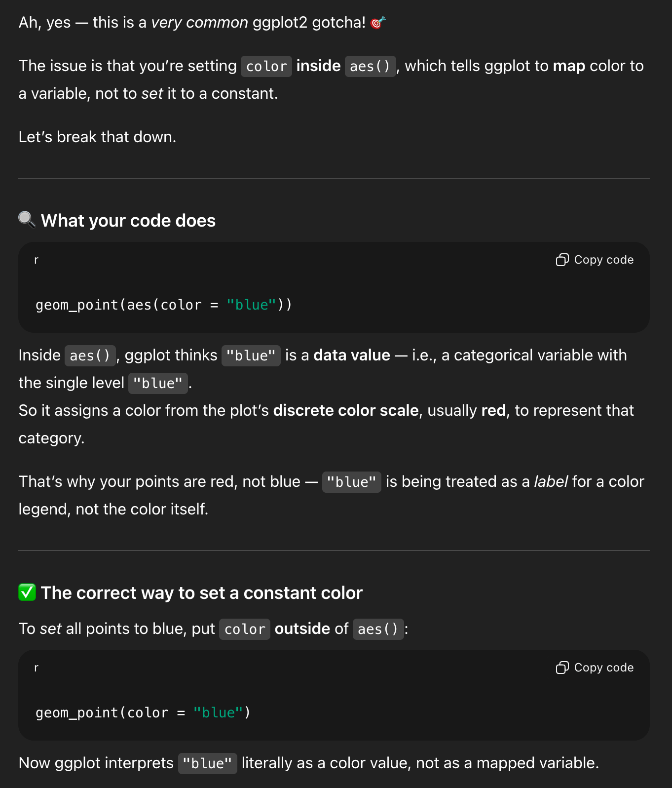
Task: Click the inline "blue" code after "ggplot thinks"
Action: pos(251,356)
